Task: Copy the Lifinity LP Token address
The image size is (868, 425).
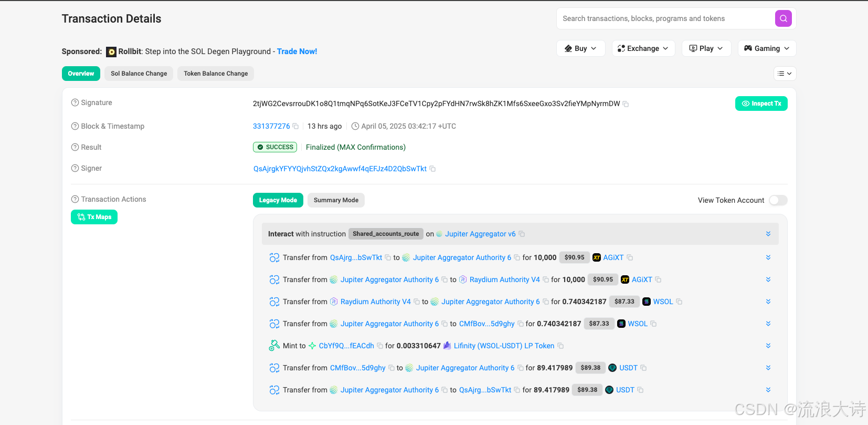Action: [560, 346]
